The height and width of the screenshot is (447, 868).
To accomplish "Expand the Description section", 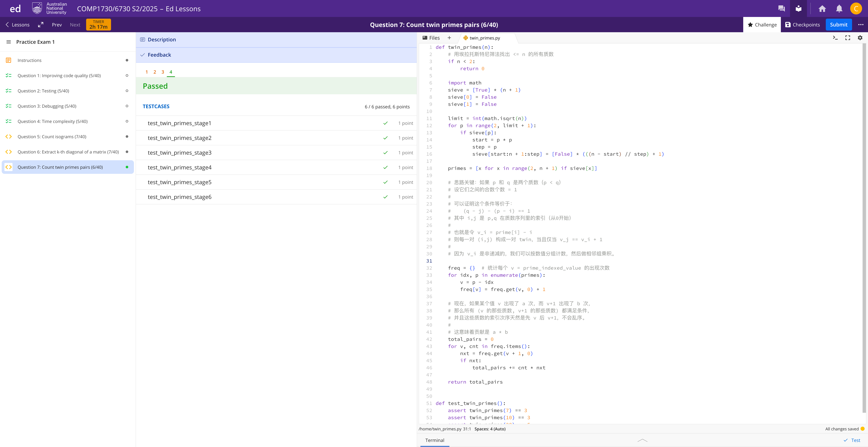I will coord(276,40).
